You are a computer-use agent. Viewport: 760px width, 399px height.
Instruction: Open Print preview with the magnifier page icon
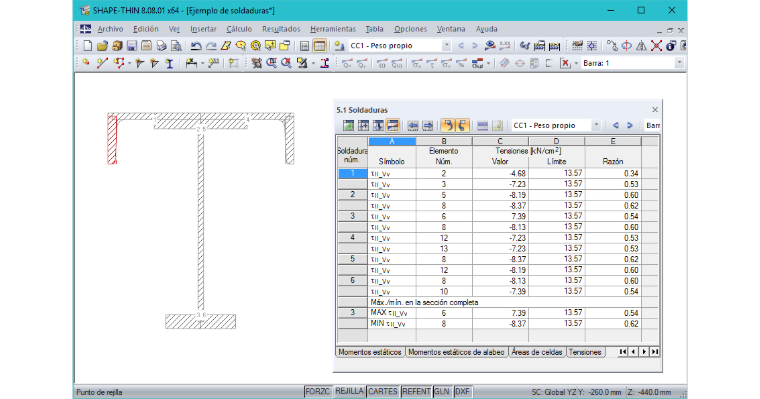[x=176, y=46]
